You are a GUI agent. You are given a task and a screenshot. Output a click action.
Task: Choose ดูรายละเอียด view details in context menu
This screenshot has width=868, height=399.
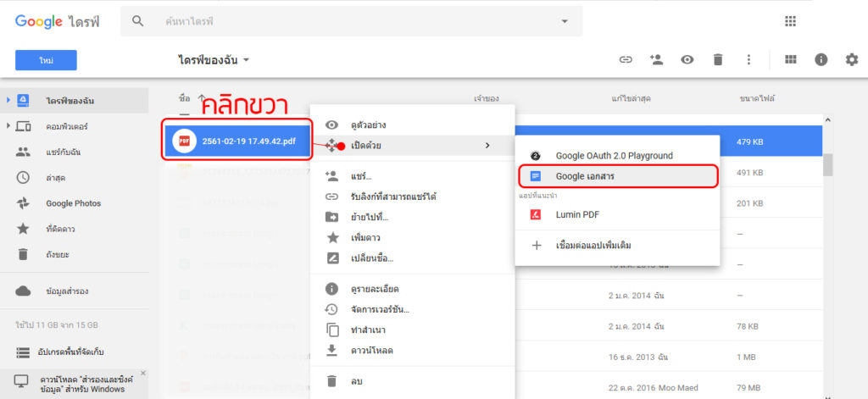(413, 289)
